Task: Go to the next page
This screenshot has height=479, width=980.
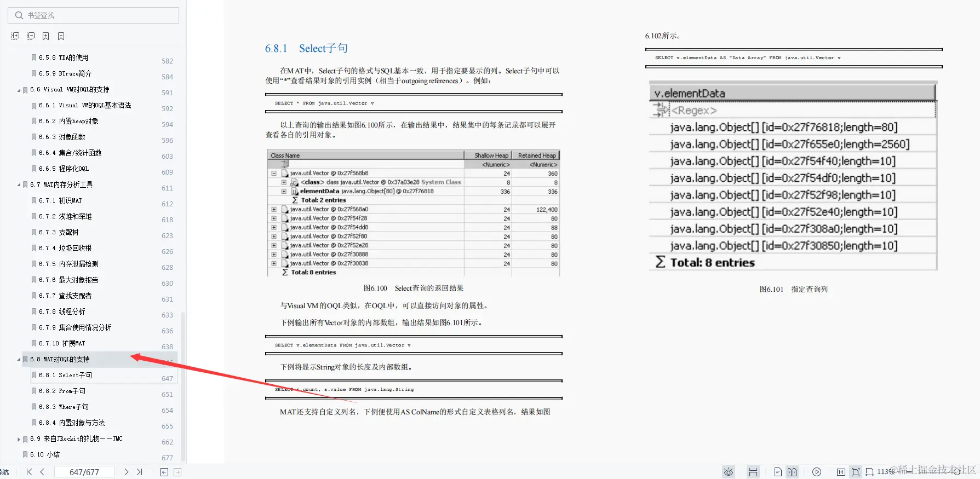Action: tap(127, 472)
